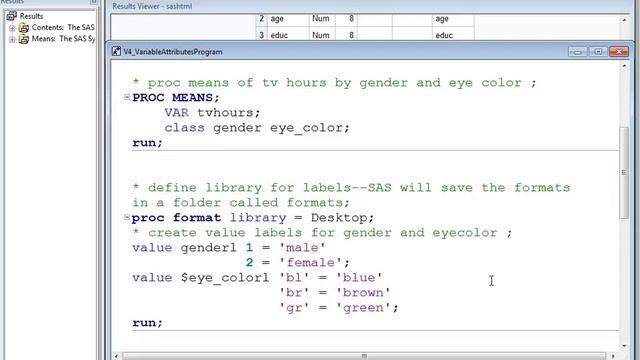Click the 'value genderl 1 = male' line

pyautogui.click(x=229, y=248)
